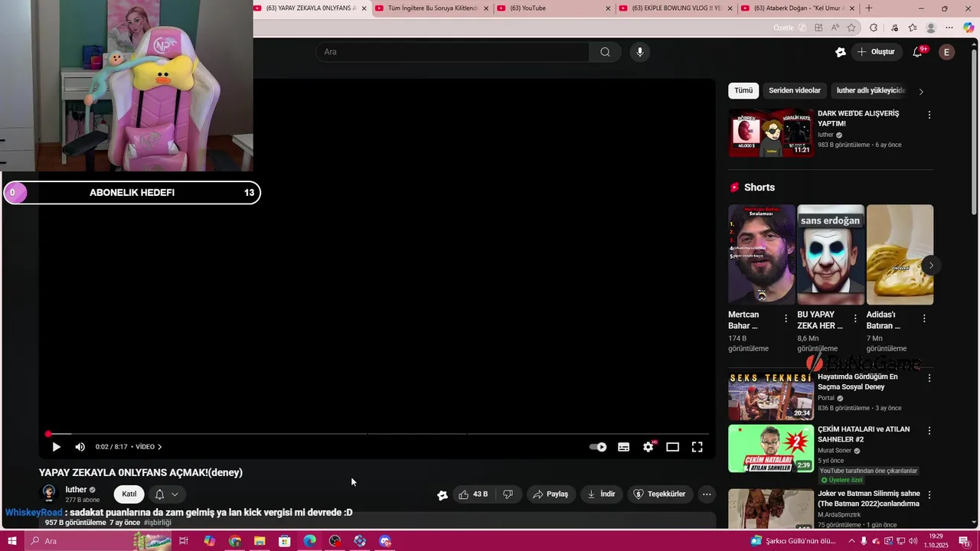Image resolution: width=980 pixels, height=551 pixels.
Task: Click into the YouTube Ara search field
Action: [x=452, y=52]
